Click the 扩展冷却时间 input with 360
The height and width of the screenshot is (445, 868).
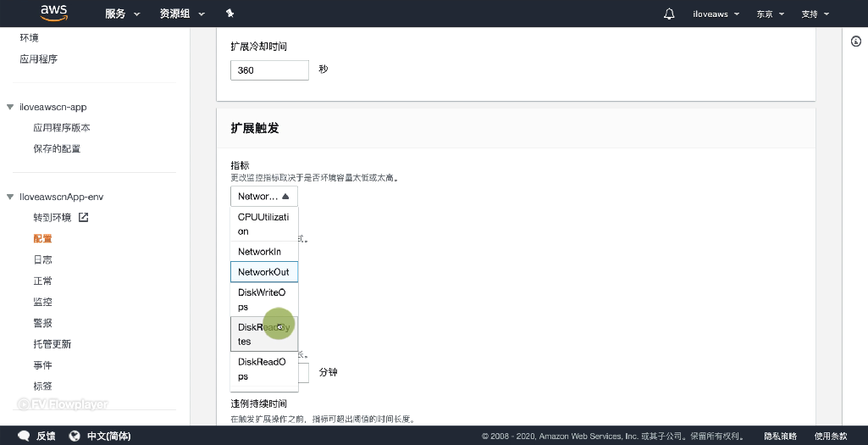[x=269, y=70]
